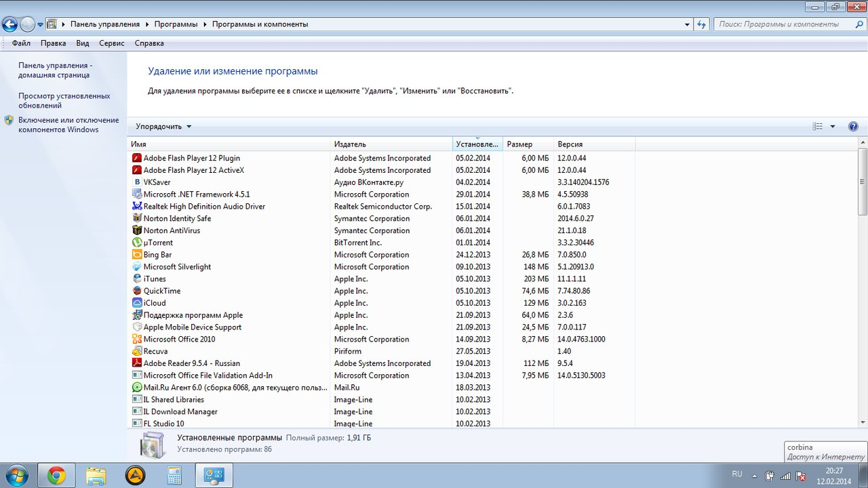
Task: Open the Упорядочить dropdown
Action: (163, 127)
